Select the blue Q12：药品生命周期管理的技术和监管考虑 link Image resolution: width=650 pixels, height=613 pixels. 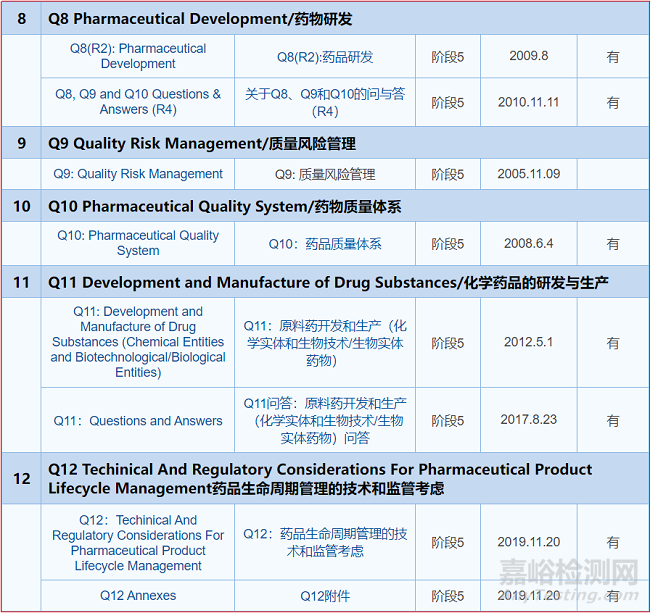pyautogui.click(x=325, y=542)
